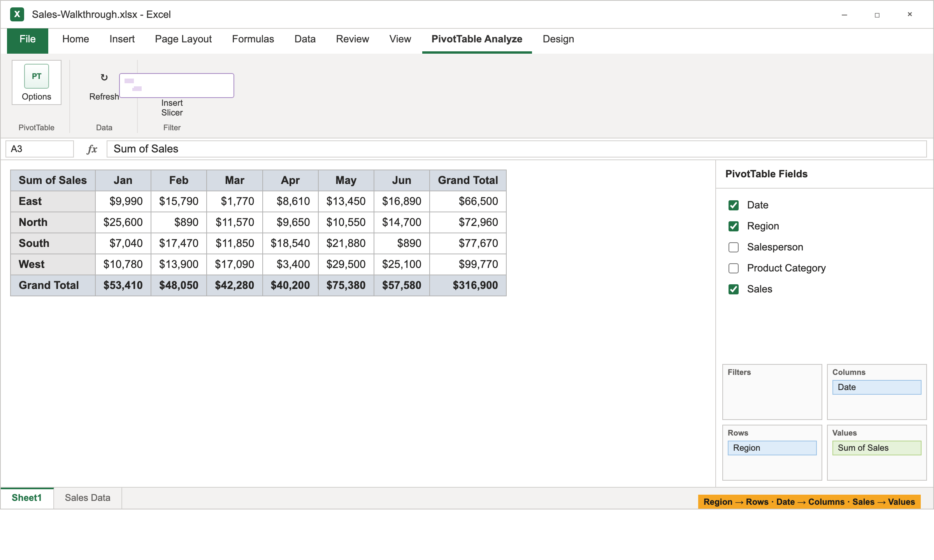Image resolution: width=934 pixels, height=560 pixels.
Task: Click overall grand total $316,900
Action: pos(468,285)
